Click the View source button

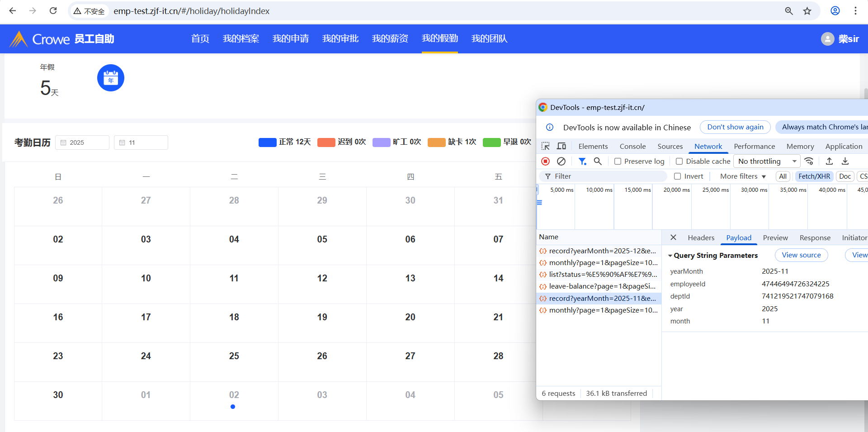point(801,255)
